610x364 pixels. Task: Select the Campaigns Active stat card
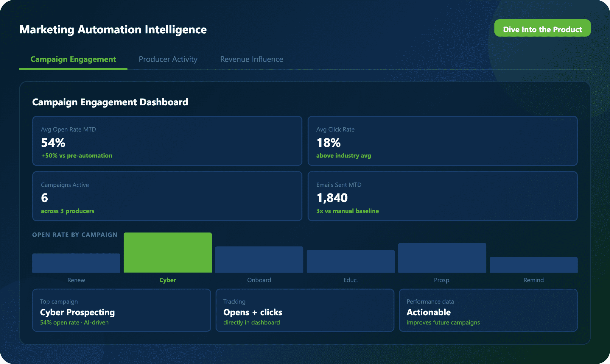[167, 196]
